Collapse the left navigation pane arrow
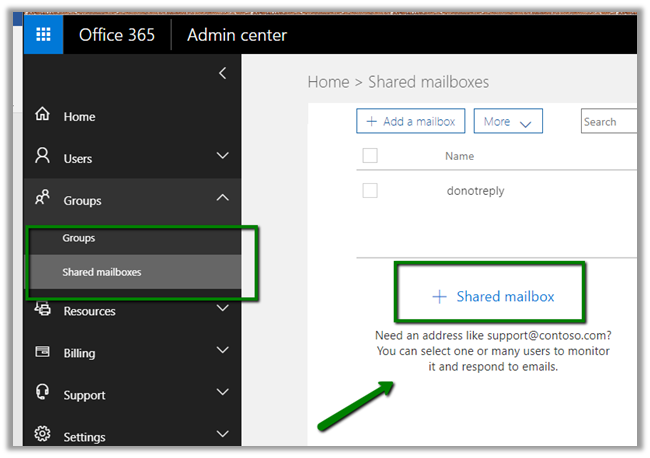Image resolution: width=650 pixels, height=458 pixels. [x=222, y=73]
